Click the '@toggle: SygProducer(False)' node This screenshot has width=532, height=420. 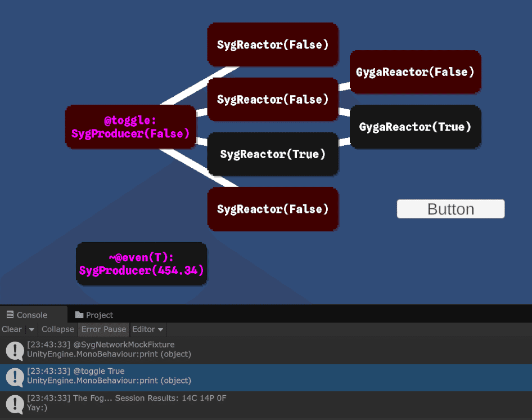point(130,127)
